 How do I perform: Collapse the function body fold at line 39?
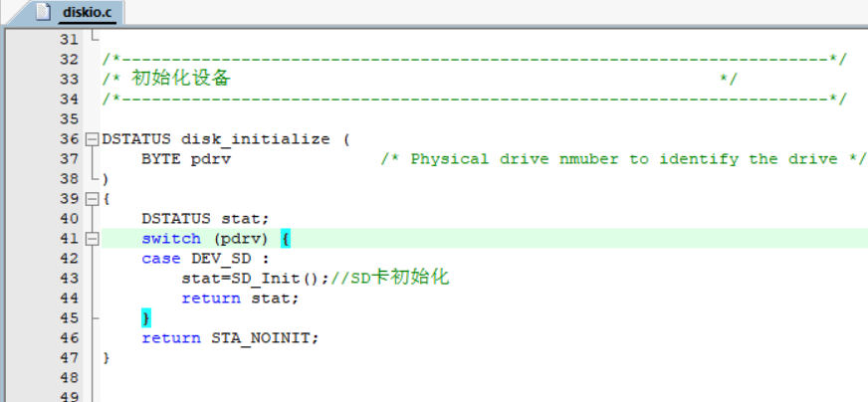pyautogui.click(x=93, y=199)
